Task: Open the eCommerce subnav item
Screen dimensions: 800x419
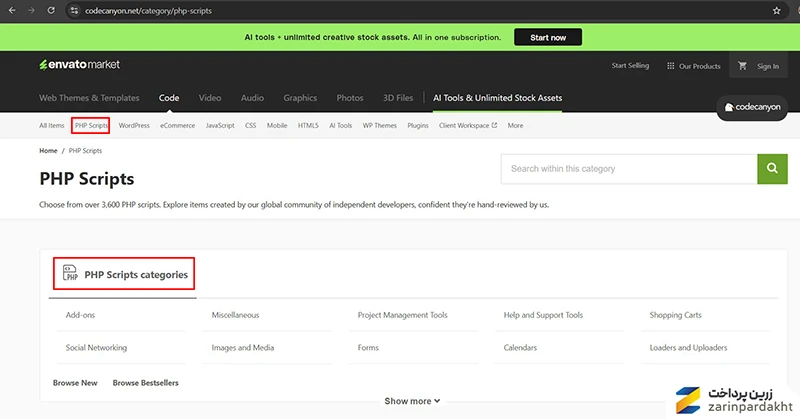Action: 178,126
